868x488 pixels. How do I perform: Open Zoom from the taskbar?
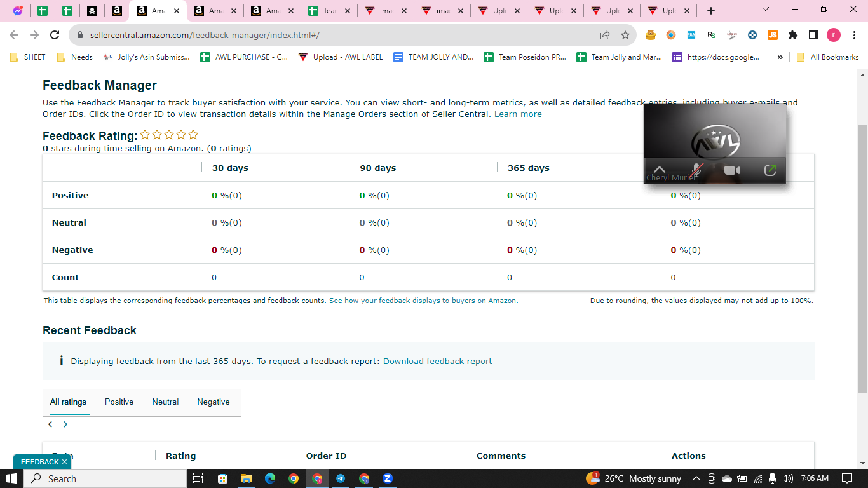tap(388, 478)
